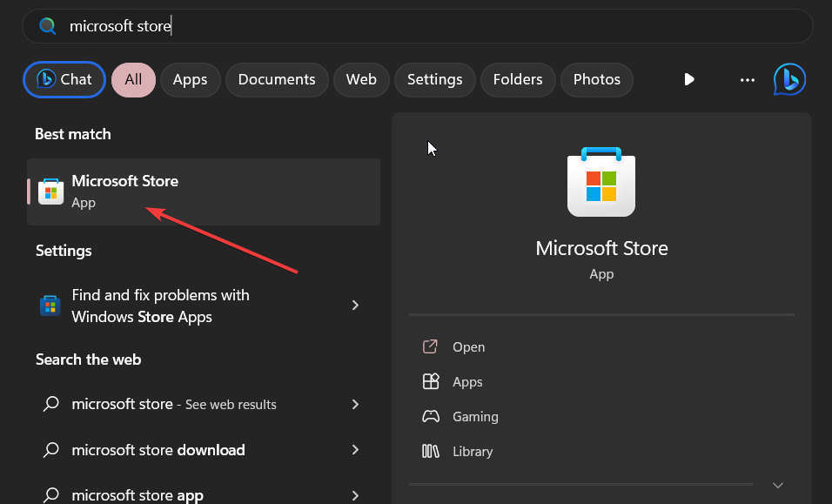Expand the 'microsoft store app' chevron
Screen dimensions: 832x504
point(355,495)
